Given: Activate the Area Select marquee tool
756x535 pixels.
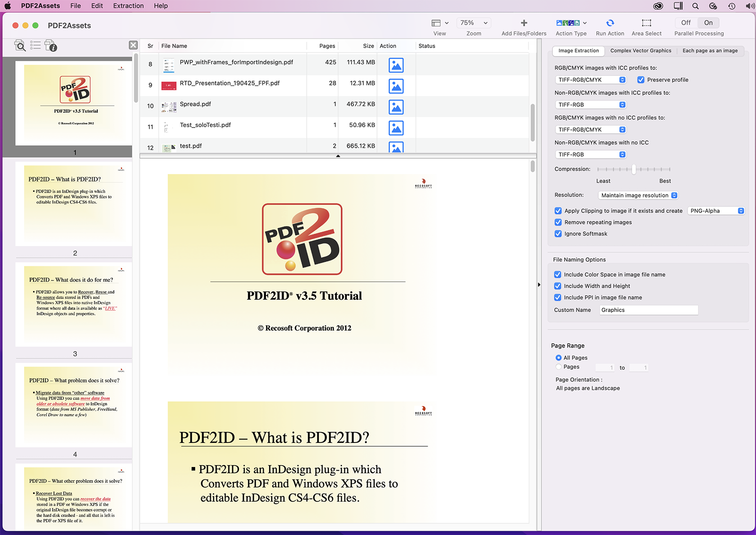Looking at the screenshot, I should pyautogui.click(x=646, y=23).
